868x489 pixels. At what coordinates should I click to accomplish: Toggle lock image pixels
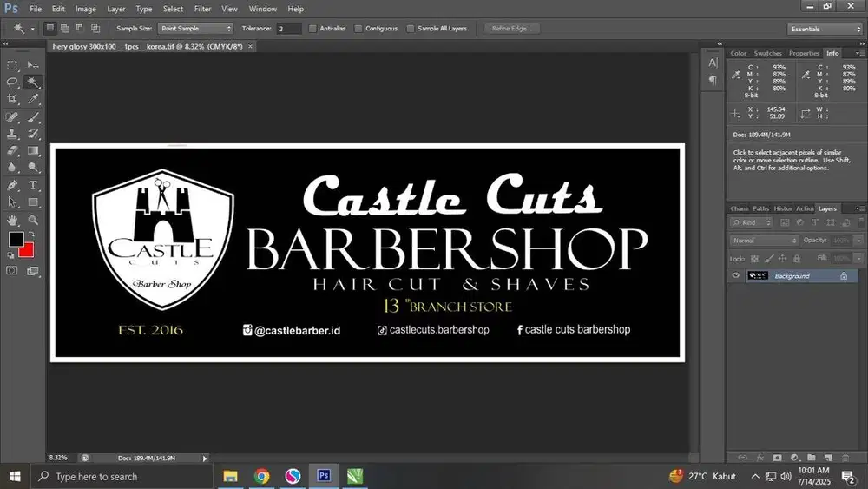pos(769,259)
